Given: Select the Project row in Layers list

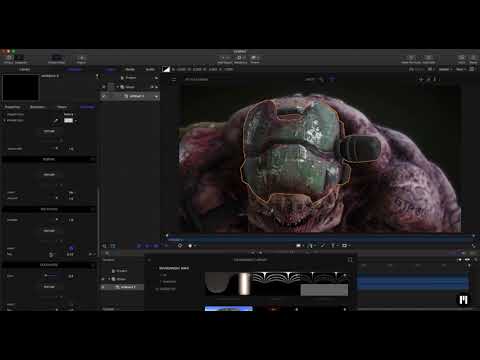Looking at the screenshot, I should coord(130,78).
